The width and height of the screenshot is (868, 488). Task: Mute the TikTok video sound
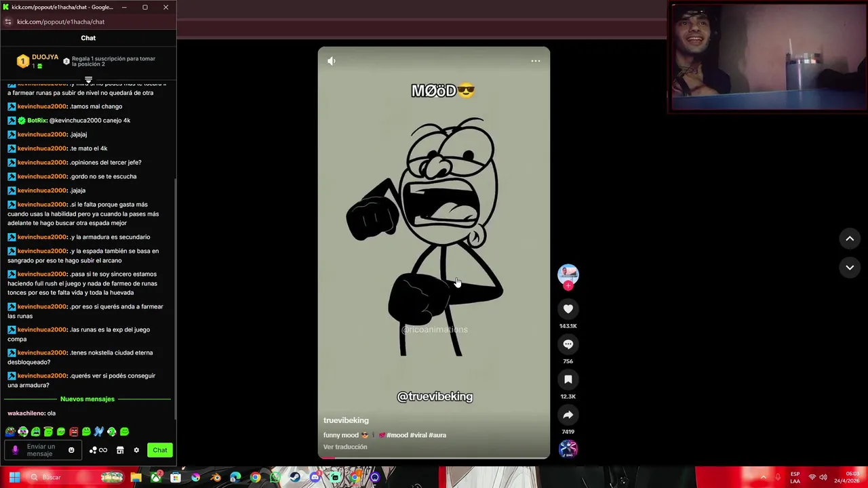click(331, 61)
